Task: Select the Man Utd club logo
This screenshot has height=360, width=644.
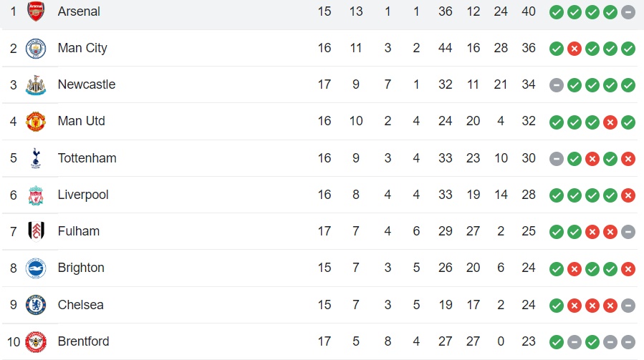Action: [36, 122]
